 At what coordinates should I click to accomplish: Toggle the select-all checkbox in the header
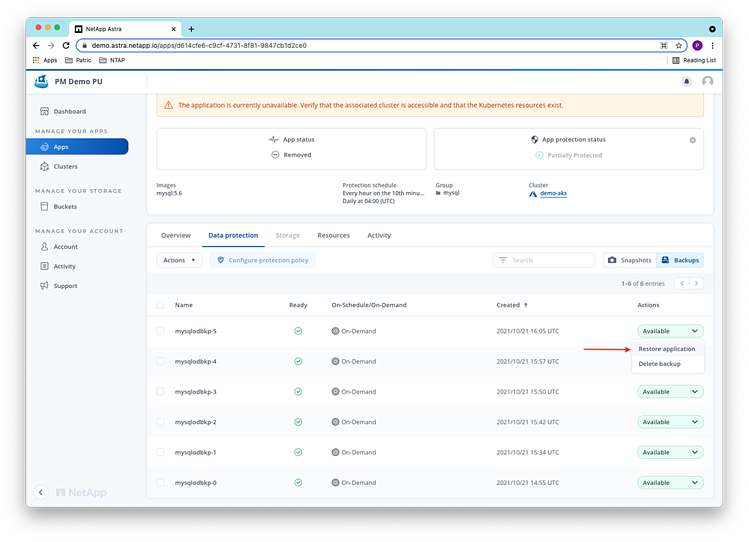point(160,304)
